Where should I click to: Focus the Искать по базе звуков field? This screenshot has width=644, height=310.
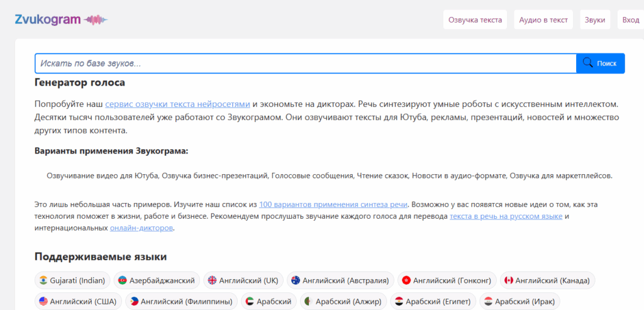pyautogui.click(x=306, y=64)
